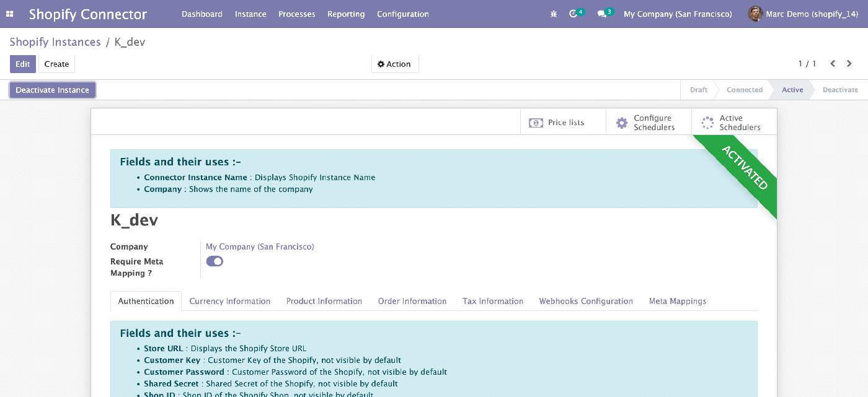Open the conversations chat icon

[604, 13]
